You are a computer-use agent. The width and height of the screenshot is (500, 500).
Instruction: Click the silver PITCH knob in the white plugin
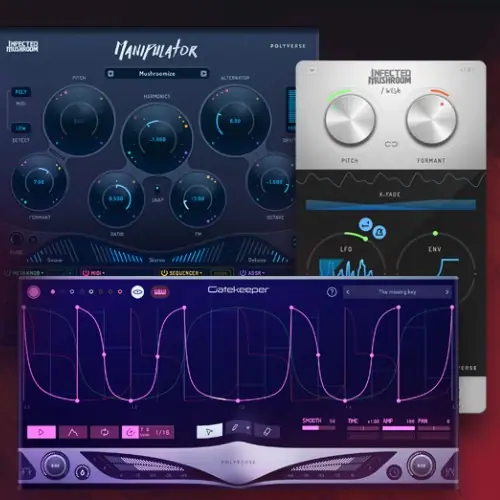click(x=350, y=119)
